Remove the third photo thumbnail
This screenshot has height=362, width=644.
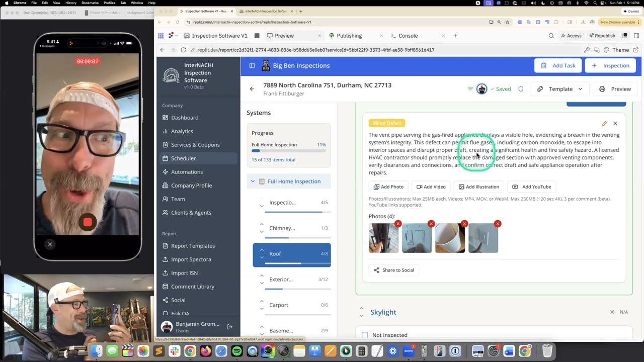click(464, 224)
